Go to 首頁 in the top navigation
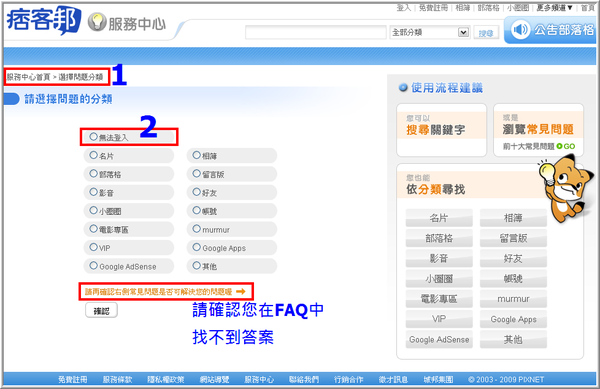Viewport: 600px width, 389px height. coord(587,8)
